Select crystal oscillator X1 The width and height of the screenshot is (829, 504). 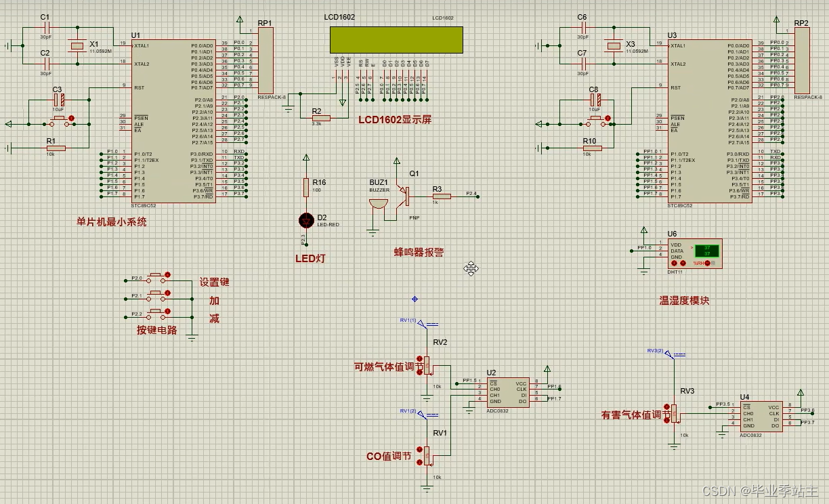pos(76,45)
